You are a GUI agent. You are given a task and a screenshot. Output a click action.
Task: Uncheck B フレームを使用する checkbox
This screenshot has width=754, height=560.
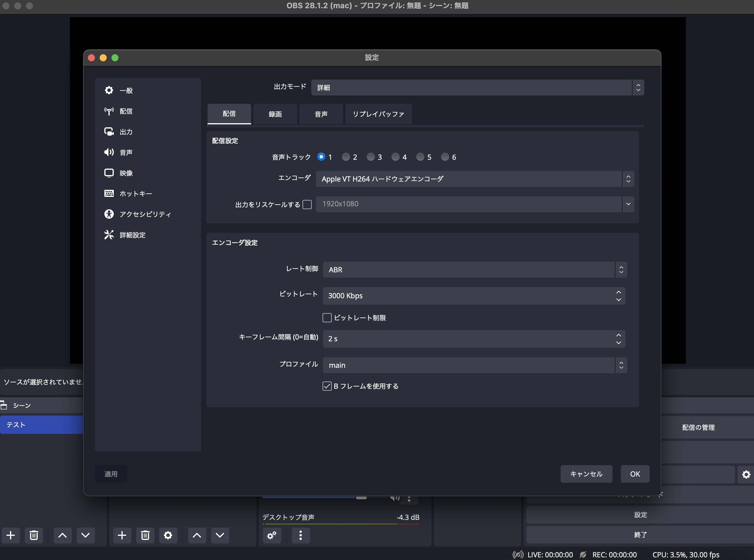pos(327,386)
